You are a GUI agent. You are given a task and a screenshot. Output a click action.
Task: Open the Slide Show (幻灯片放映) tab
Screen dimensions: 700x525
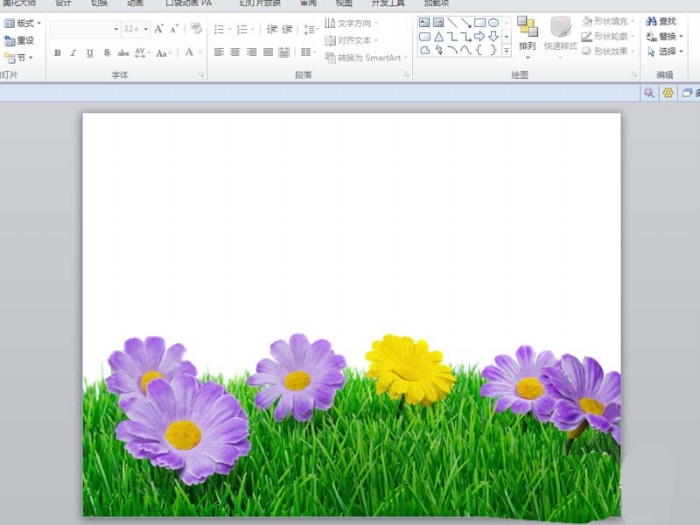259,3
